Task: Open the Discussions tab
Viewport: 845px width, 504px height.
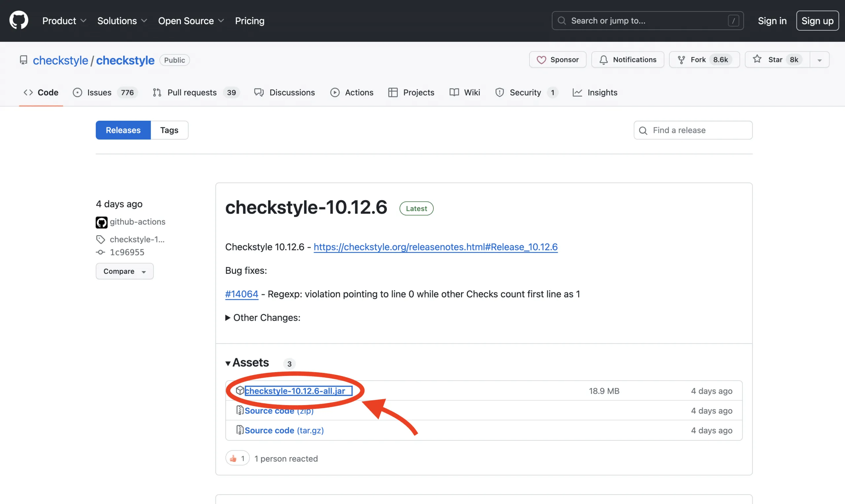Action: click(x=285, y=92)
